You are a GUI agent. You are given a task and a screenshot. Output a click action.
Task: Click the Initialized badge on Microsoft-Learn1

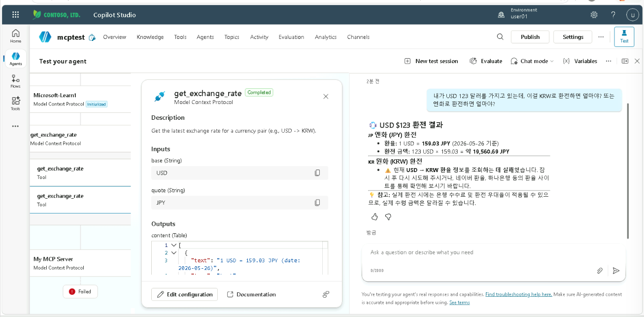click(x=97, y=104)
